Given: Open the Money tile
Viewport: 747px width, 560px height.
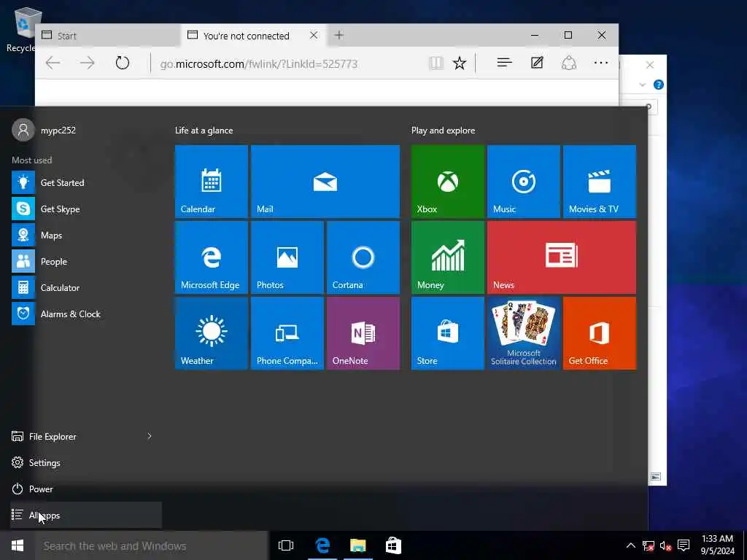Looking at the screenshot, I should click(x=448, y=257).
